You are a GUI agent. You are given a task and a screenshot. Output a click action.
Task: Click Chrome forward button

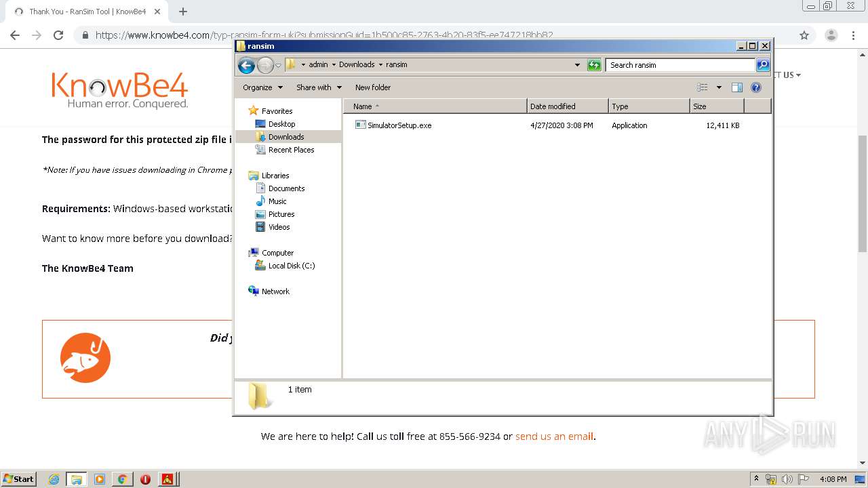37,35
